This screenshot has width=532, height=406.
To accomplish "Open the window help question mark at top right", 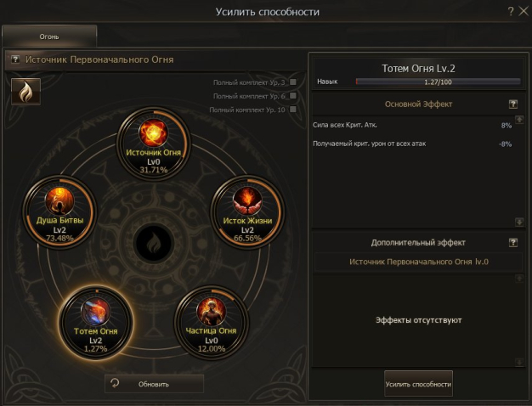I will click(x=511, y=11).
